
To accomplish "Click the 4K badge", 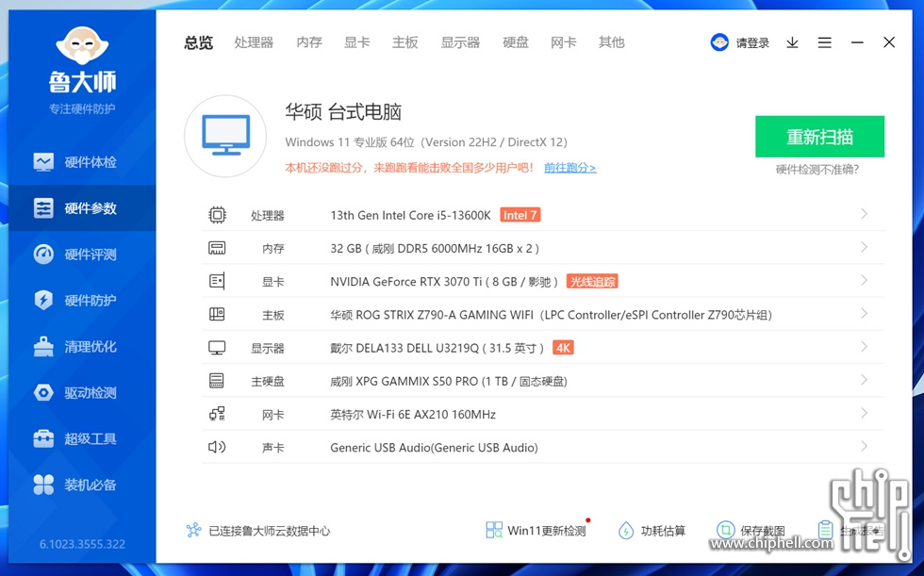I will 564,348.
